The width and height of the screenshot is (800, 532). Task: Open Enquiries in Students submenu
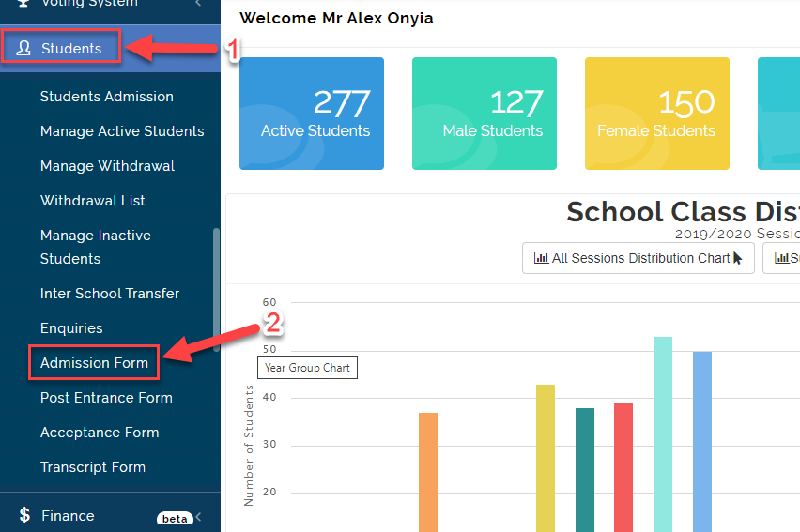pyautogui.click(x=71, y=328)
